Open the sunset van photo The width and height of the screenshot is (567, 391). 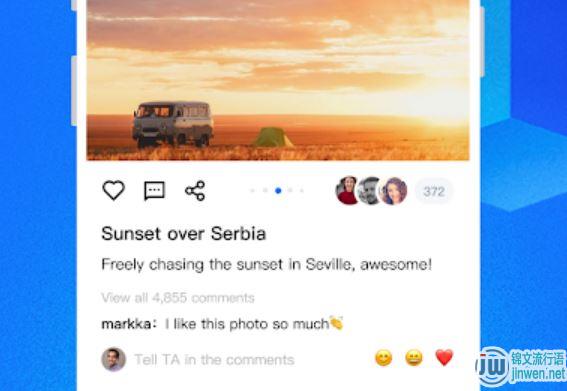pyautogui.click(x=278, y=80)
